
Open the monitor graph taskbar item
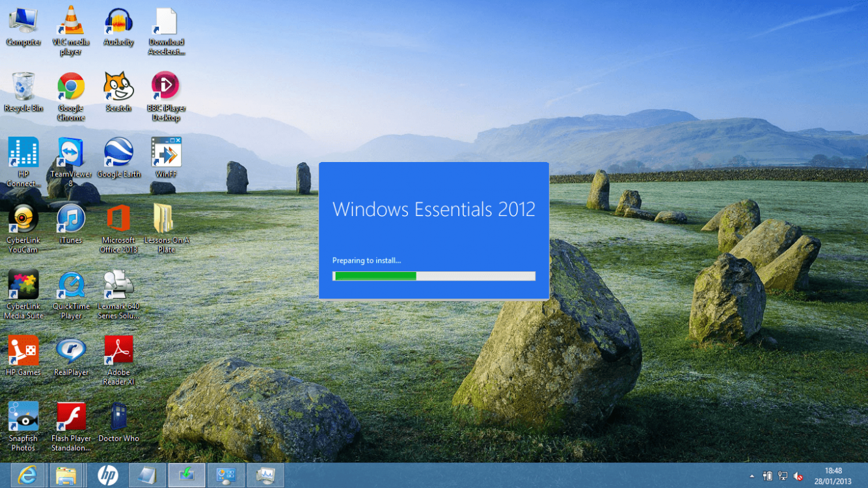click(265, 476)
